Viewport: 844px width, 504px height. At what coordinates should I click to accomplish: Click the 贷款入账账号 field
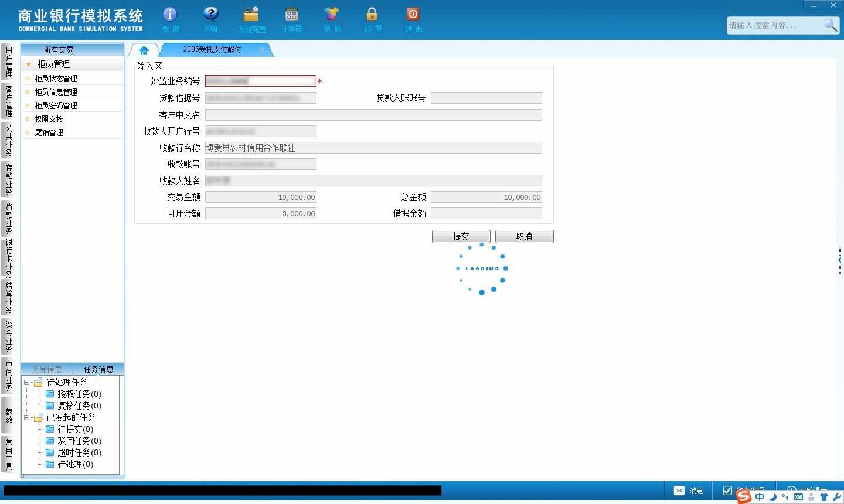coord(486,98)
